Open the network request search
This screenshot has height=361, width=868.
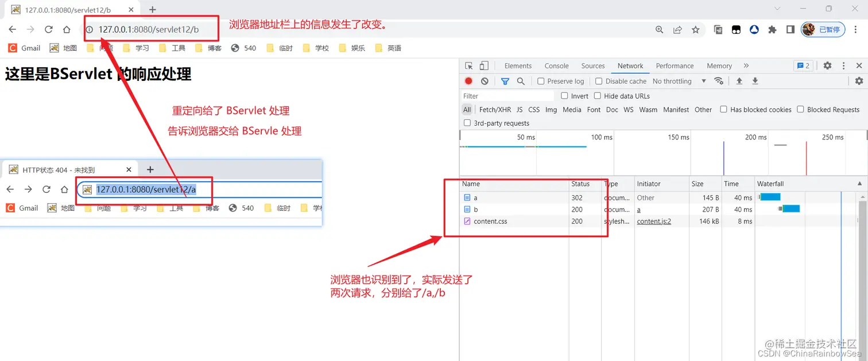520,81
